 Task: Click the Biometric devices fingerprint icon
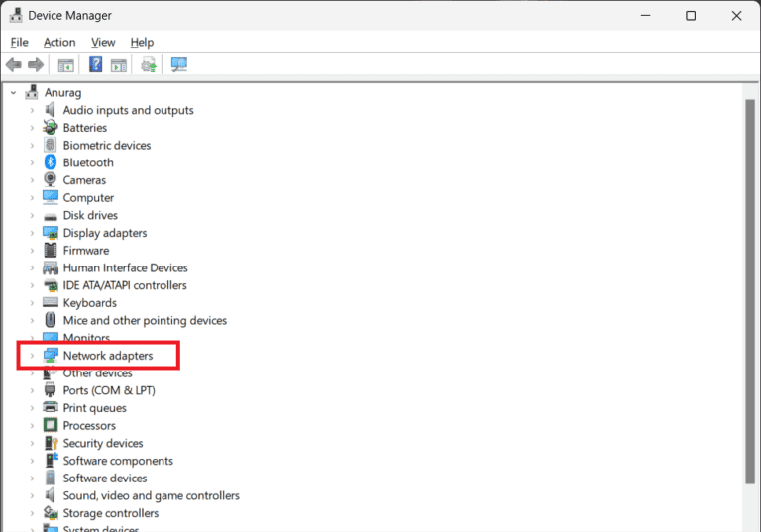coord(50,145)
